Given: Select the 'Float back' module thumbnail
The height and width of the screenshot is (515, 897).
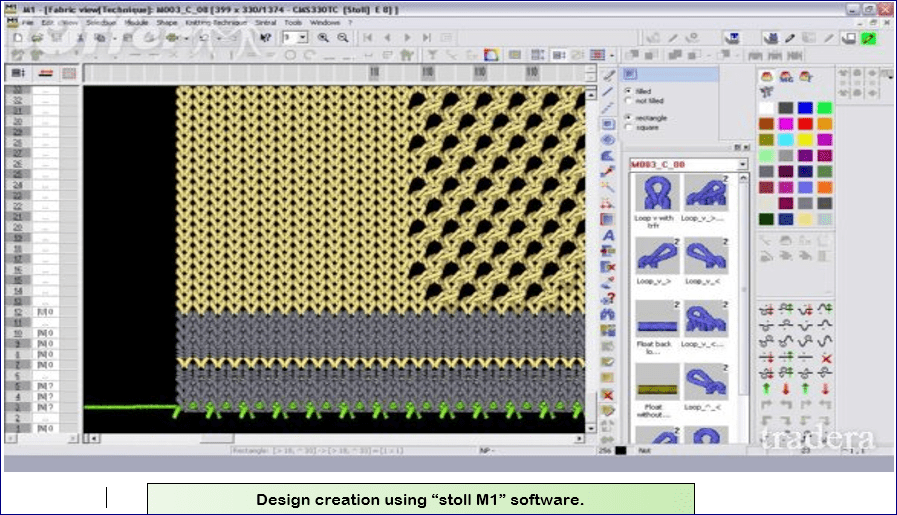Looking at the screenshot, I should (x=657, y=319).
